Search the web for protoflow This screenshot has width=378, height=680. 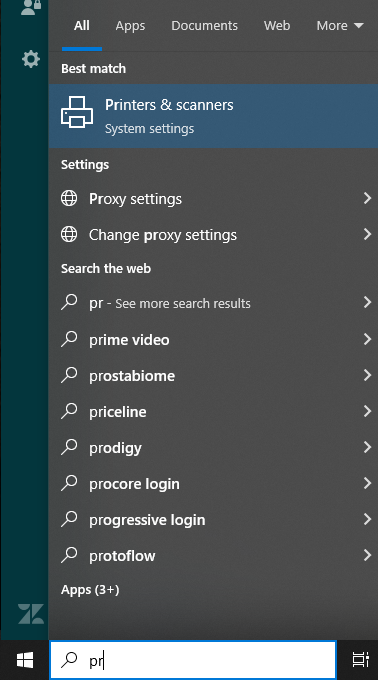pos(213,555)
